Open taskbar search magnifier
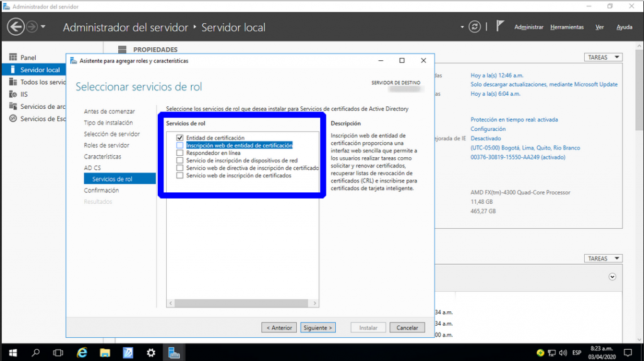This screenshot has height=361, width=644. 36,353
